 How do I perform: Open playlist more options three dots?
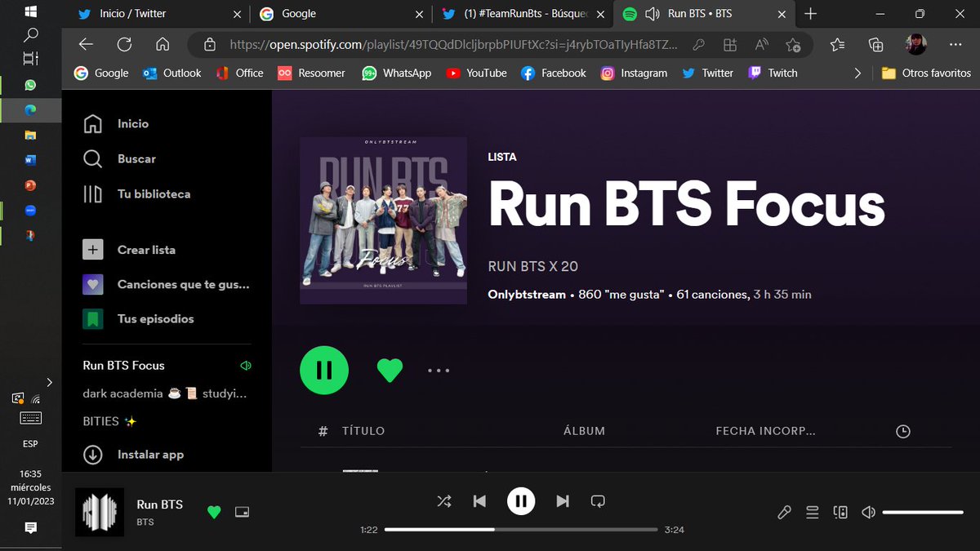pyautogui.click(x=439, y=371)
